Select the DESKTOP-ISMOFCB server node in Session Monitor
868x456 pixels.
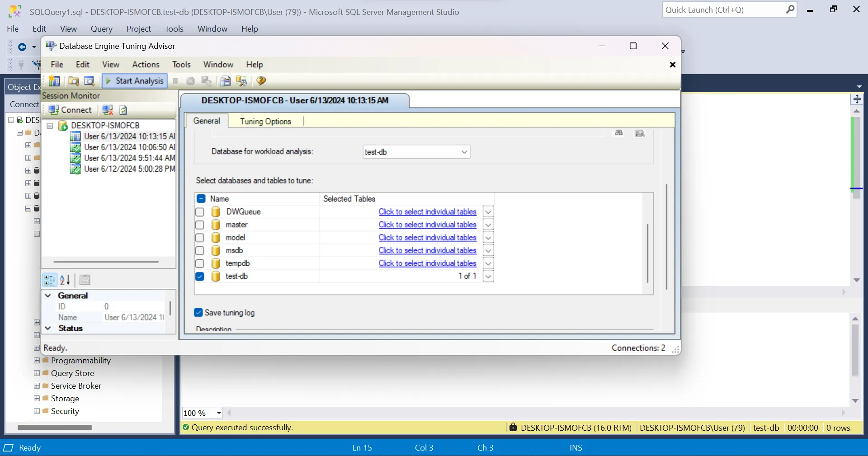pos(105,125)
